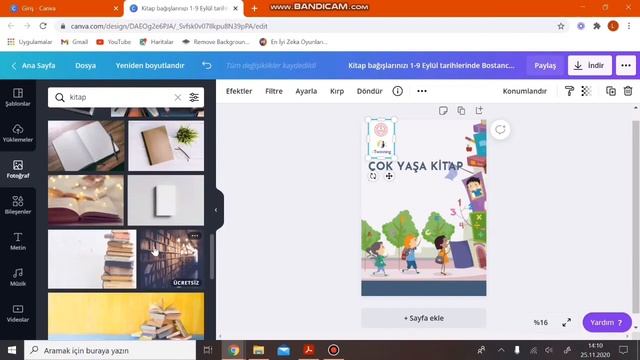The image size is (640, 360).
Task: Add page notes icon above canvas
Action: [443, 111]
